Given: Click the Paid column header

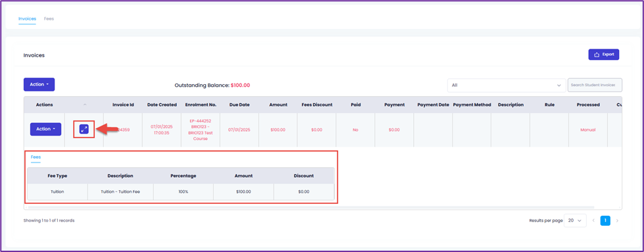Looking at the screenshot, I should click(356, 105).
